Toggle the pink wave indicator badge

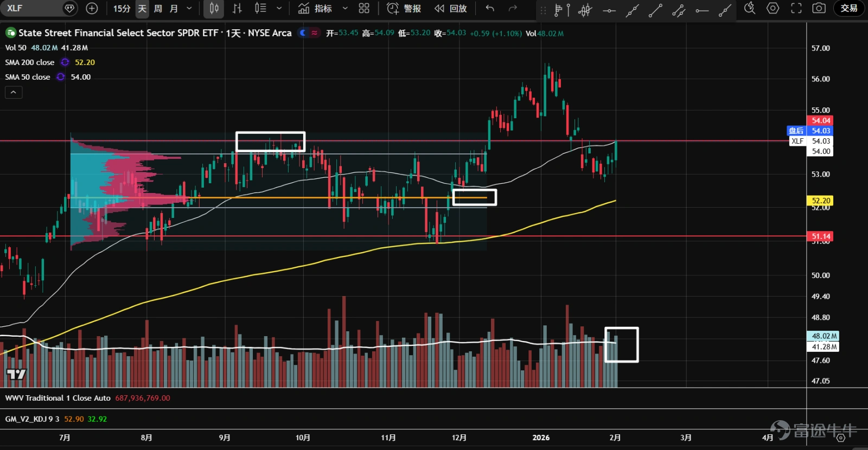tap(314, 33)
